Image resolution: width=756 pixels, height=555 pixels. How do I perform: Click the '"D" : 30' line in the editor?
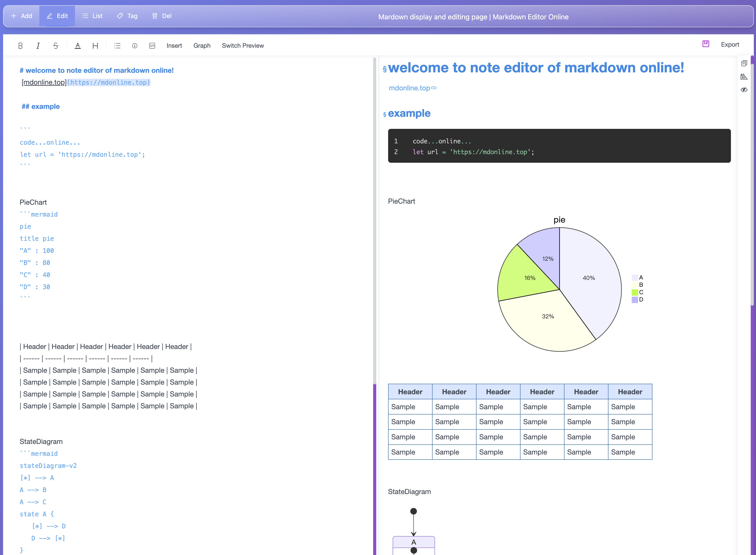(x=35, y=287)
